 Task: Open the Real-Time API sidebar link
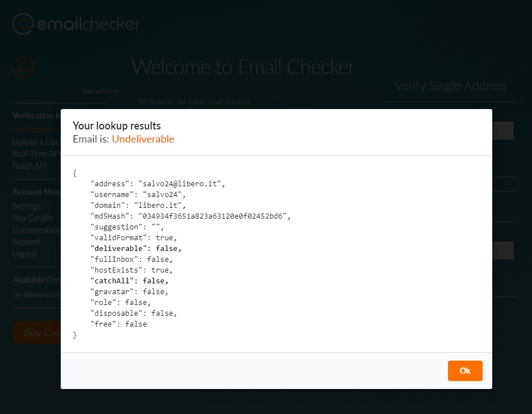click(x=36, y=154)
